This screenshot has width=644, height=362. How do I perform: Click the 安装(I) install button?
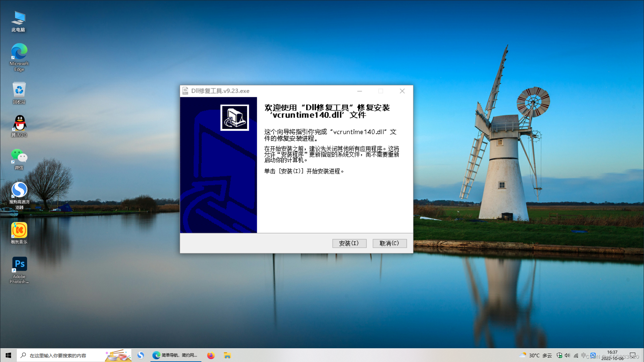click(349, 243)
